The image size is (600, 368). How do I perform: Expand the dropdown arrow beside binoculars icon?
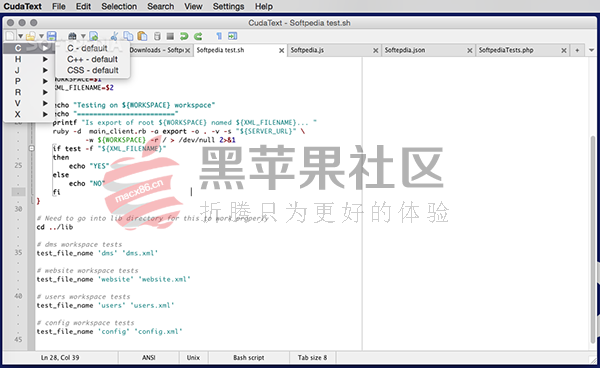(83, 36)
